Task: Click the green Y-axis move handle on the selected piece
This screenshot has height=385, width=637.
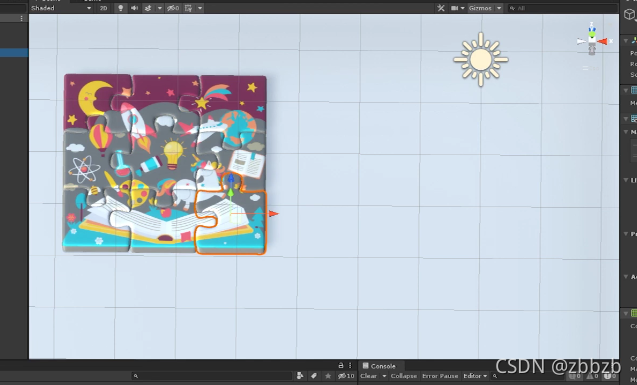Action: click(231, 193)
